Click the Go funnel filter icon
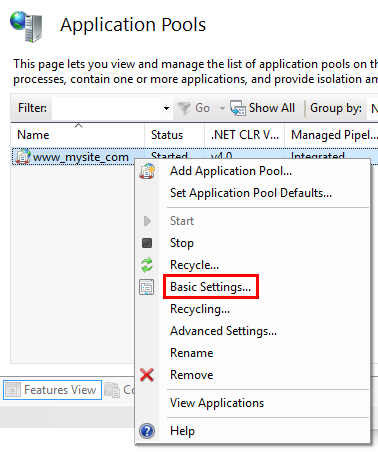 184,108
